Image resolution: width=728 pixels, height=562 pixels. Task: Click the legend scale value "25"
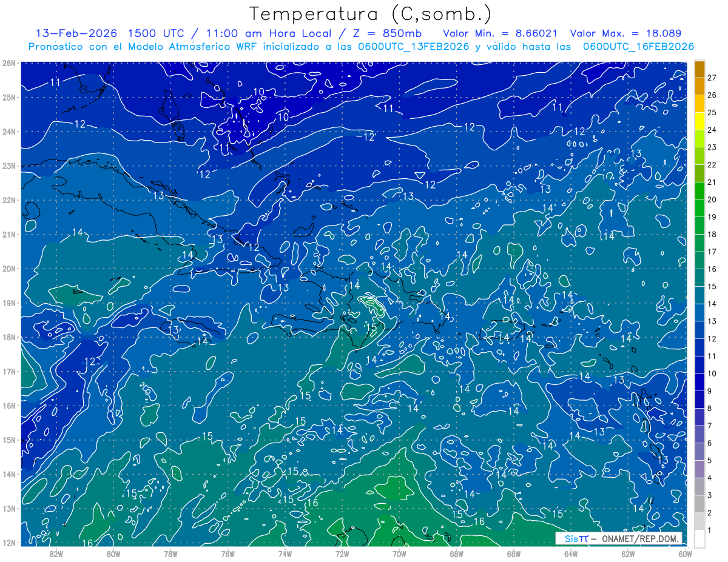pos(712,113)
